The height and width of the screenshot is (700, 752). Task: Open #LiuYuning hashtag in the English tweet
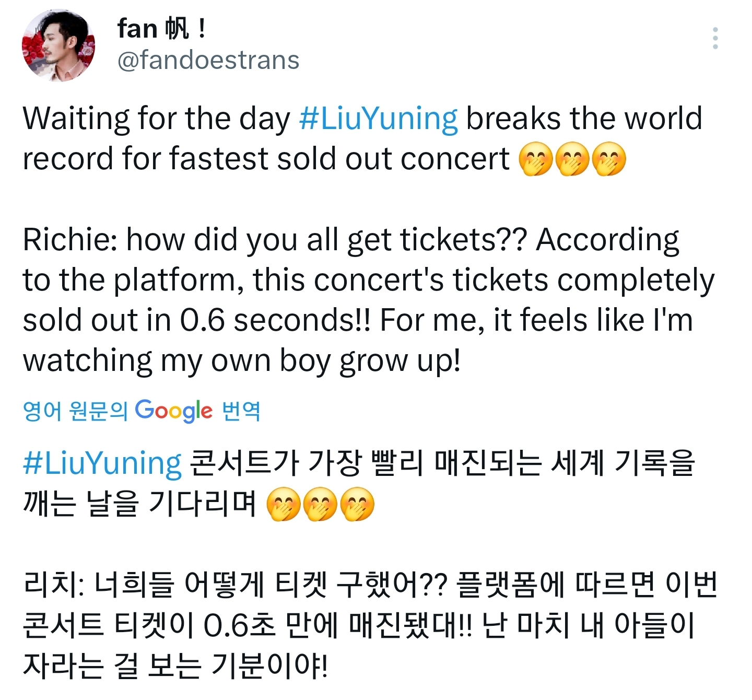click(379, 119)
